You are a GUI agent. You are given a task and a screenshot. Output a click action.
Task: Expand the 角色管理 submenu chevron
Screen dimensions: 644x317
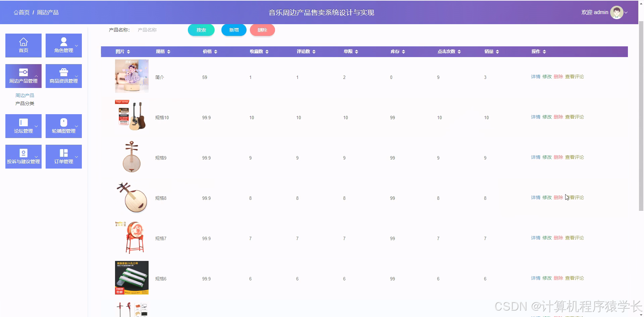[x=76, y=46]
